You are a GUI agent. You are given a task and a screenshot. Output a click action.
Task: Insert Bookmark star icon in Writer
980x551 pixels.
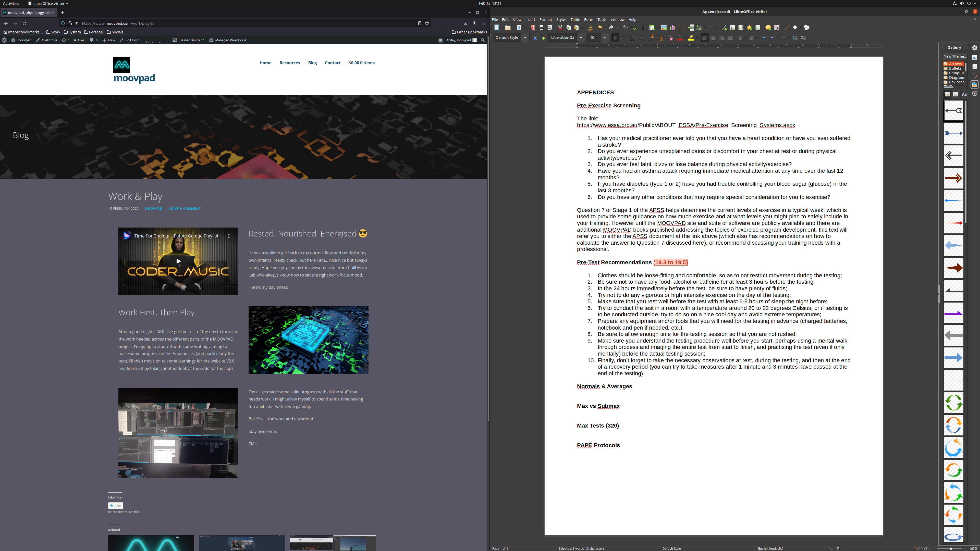pyautogui.click(x=750, y=27)
